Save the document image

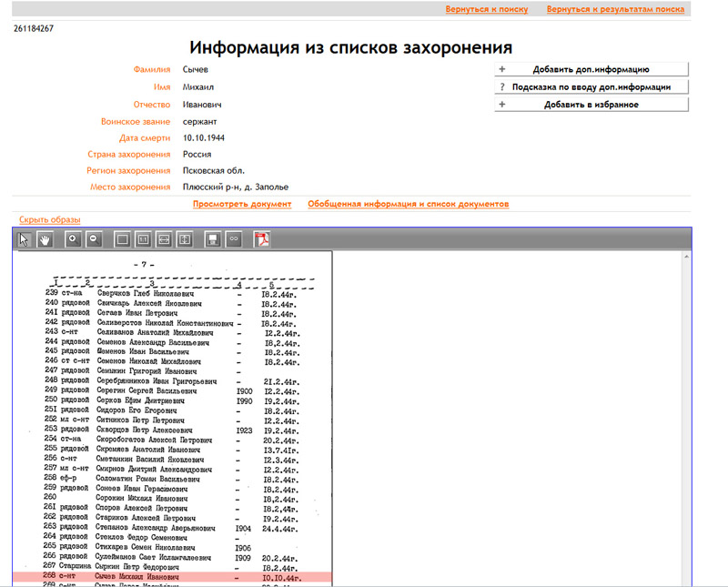click(x=212, y=239)
